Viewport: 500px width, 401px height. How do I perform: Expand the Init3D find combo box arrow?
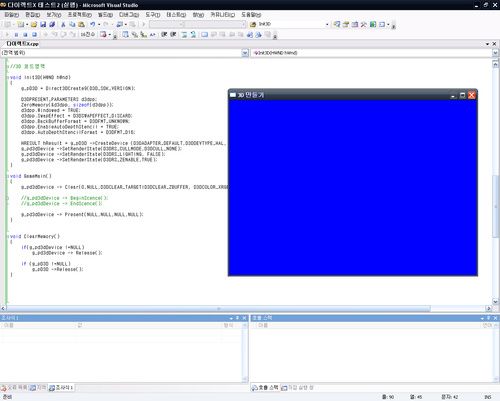(x=327, y=24)
